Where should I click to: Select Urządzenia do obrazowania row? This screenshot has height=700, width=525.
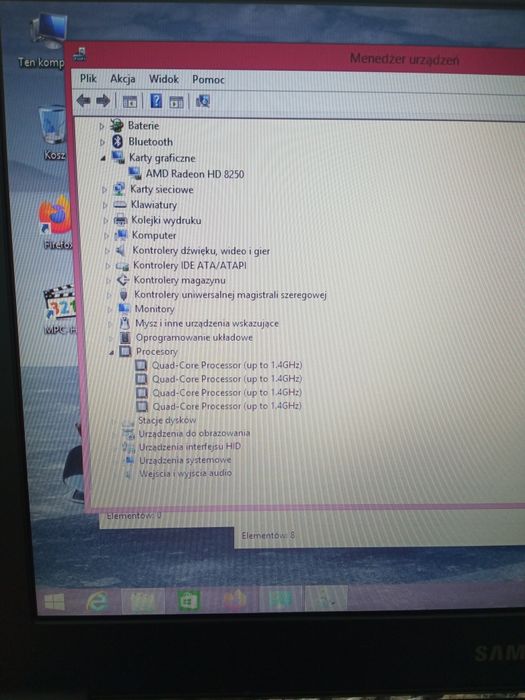194,433
